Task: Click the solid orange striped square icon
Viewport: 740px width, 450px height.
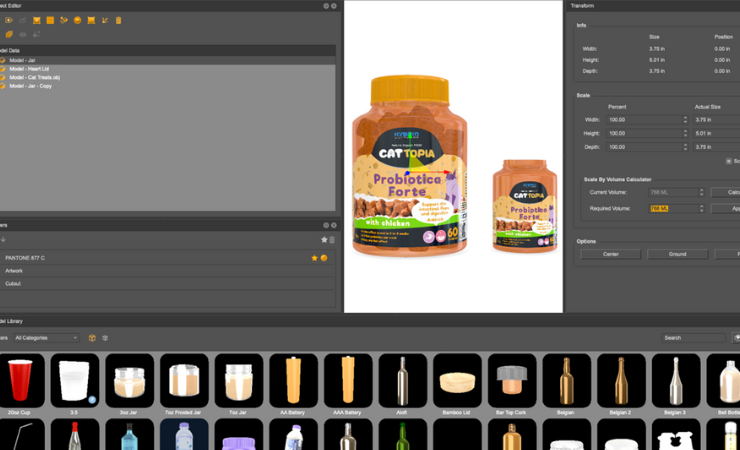Action: click(x=50, y=20)
